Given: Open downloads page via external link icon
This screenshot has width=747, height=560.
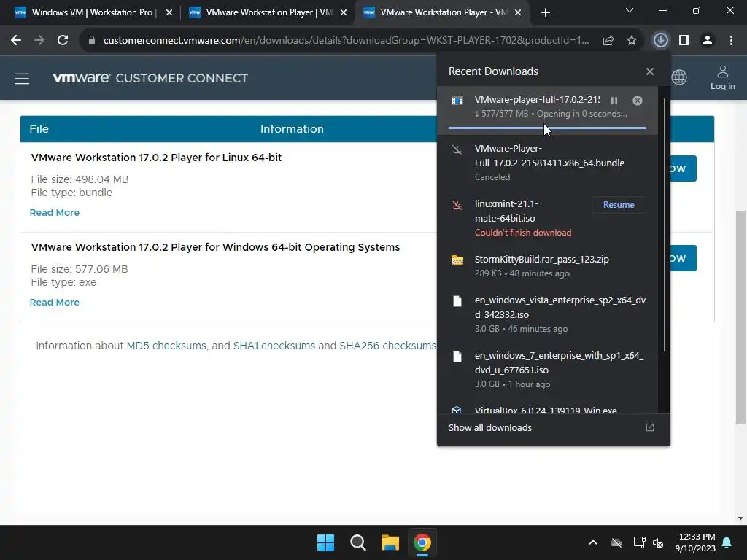Looking at the screenshot, I should coord(650,427).
